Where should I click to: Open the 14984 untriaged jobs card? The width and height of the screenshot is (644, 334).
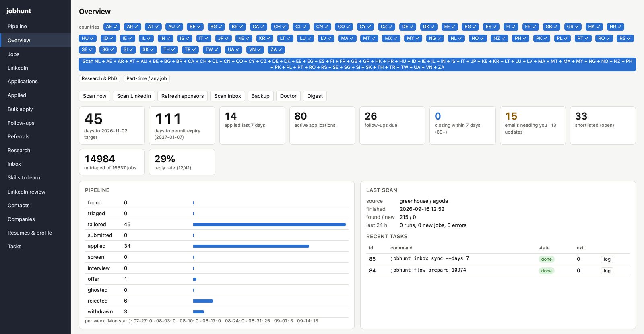(x=111, y=162)
